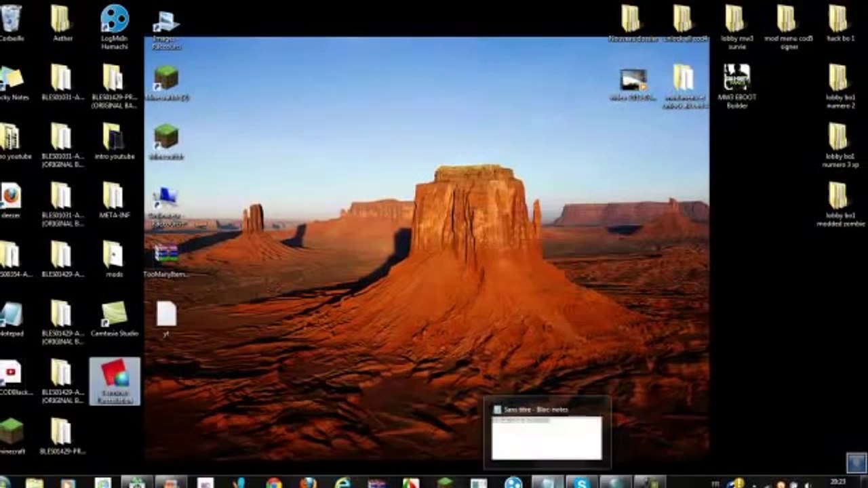Select the minecraft grass block desktop icon beside the BLES01429-PR folder
This screenshot has width=868, height=488.
(12, 436)
